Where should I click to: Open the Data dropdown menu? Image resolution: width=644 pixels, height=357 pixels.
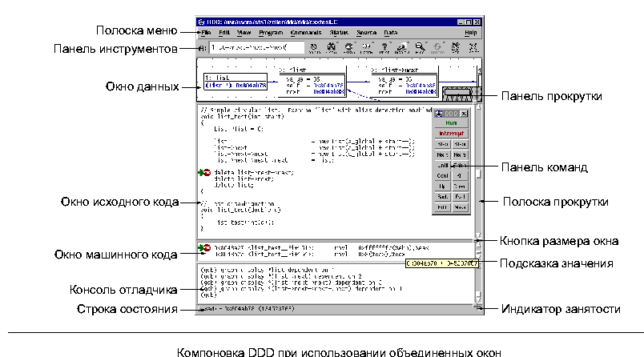pyautogui.click(x=390, y=33)
